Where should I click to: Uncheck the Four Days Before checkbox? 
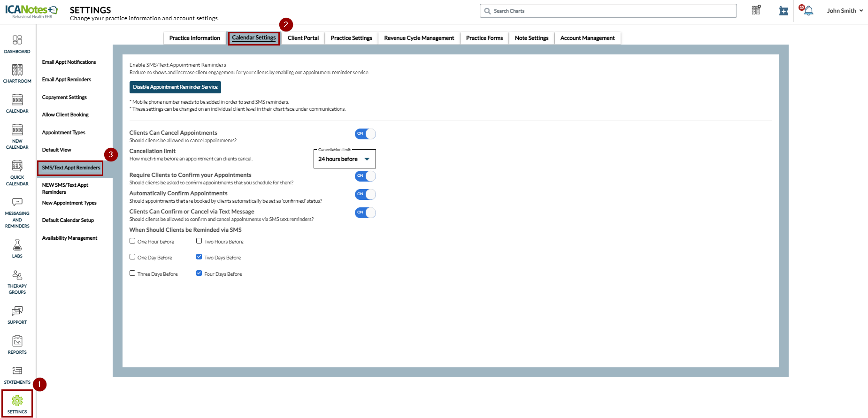click(199, 273)
